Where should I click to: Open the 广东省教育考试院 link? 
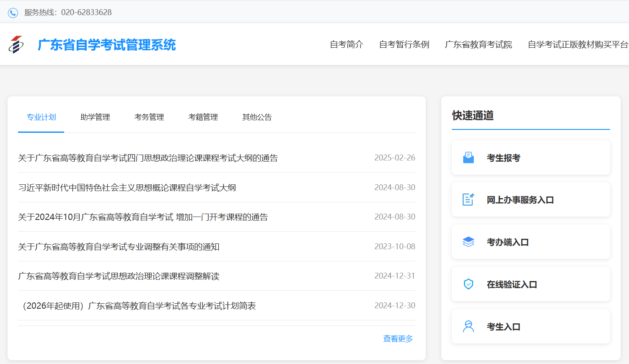coord(479,44)
